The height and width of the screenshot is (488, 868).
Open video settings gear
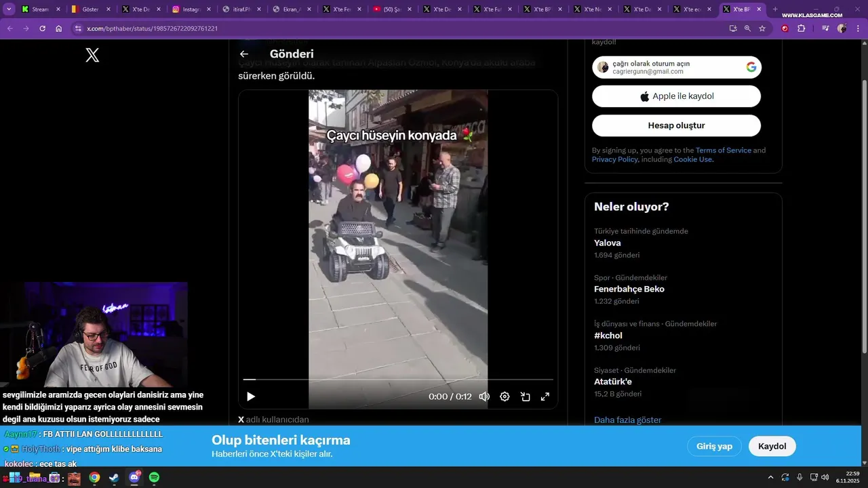[x=505, y=396]
